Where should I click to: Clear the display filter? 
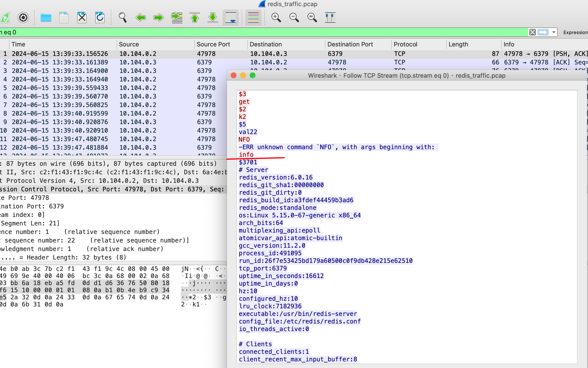(532, 32)
